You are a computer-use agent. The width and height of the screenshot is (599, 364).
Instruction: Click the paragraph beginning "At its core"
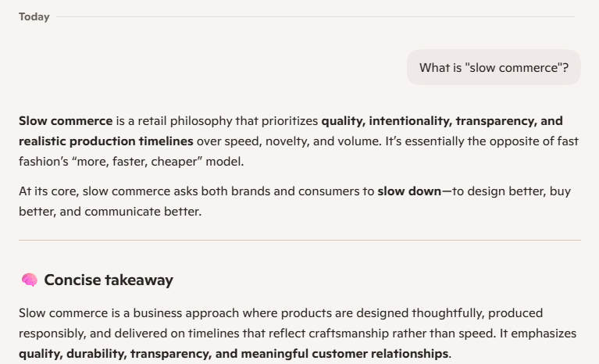[x=295, y=202]
